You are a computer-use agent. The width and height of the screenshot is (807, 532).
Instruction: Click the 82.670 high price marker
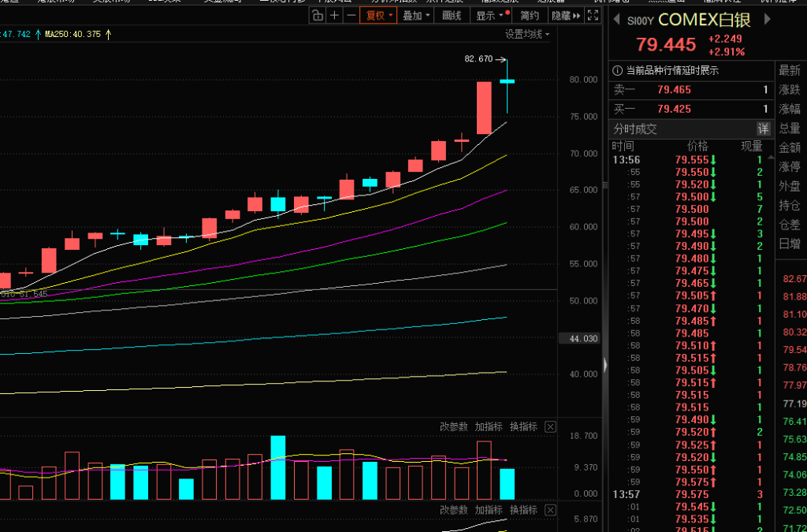click(478, 58)
